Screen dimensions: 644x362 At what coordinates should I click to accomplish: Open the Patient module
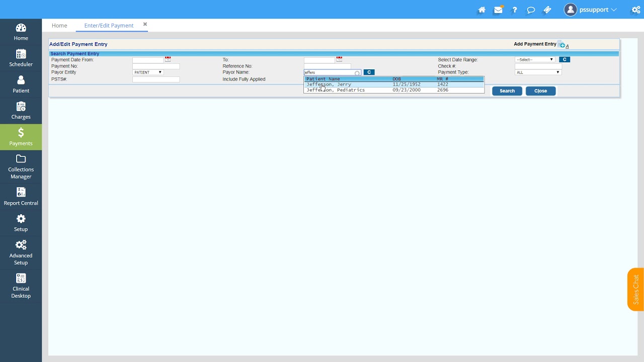[x=21, y=84]
